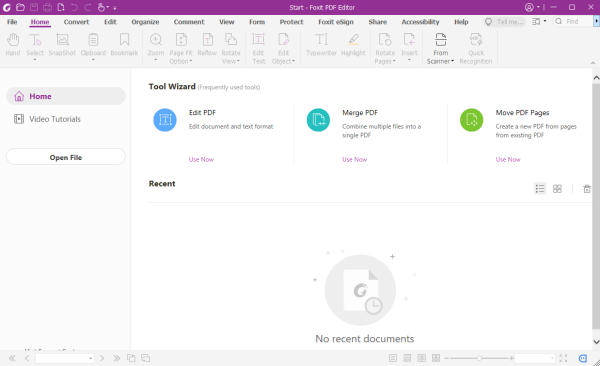600x366 pixels.
Task: Enable continuous facing view mode
Action: pyautogui.click(x=436, y=358)
